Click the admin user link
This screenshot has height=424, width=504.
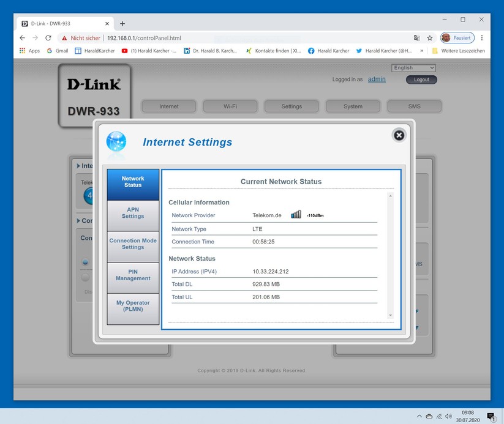pos(377,80)
